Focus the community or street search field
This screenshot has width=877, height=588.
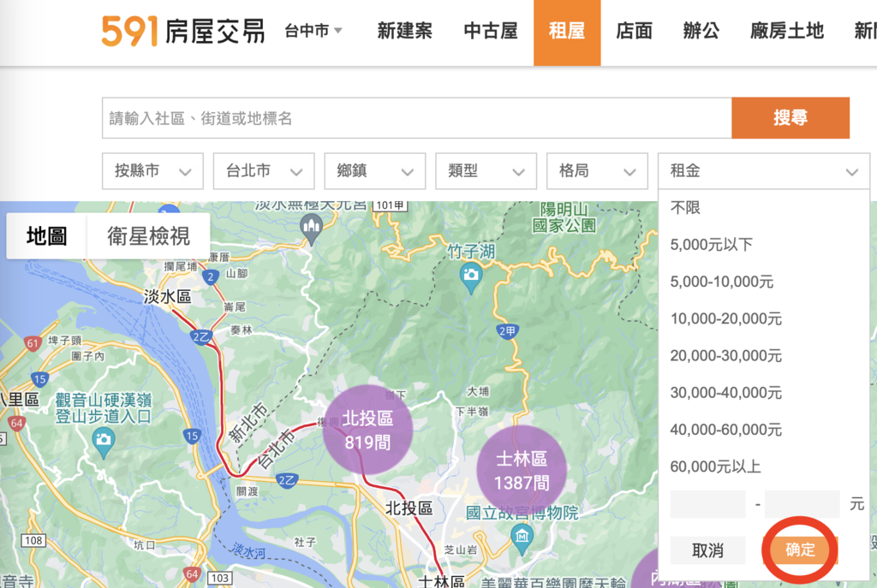tap(417, 118)
